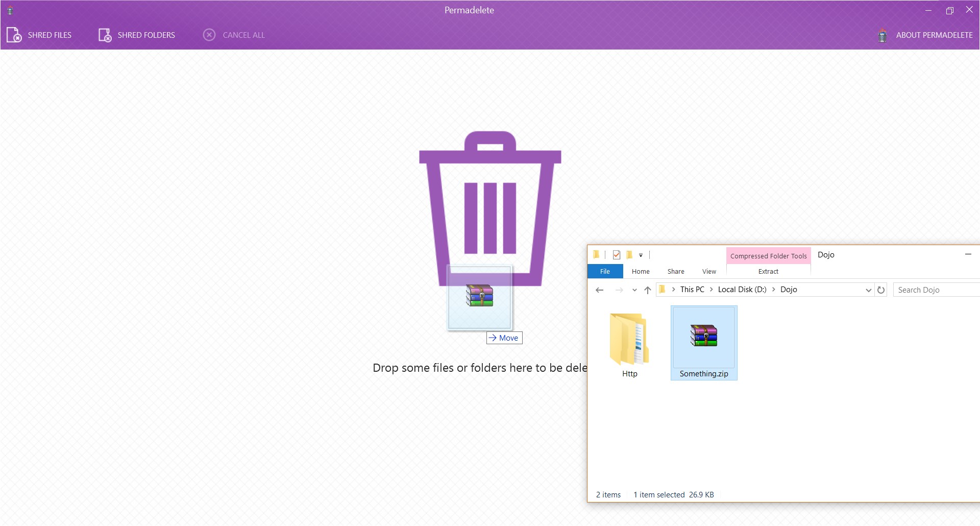Expand the address bar history dropdown
The width and height of the screenshot is (980, 526).
(x=868, y=290)
